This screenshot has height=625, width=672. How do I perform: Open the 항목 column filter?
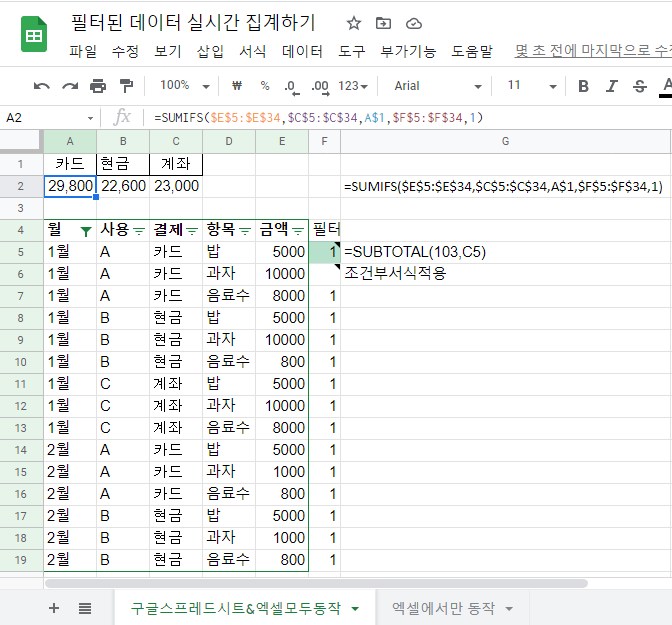click(x=245, y=231)
